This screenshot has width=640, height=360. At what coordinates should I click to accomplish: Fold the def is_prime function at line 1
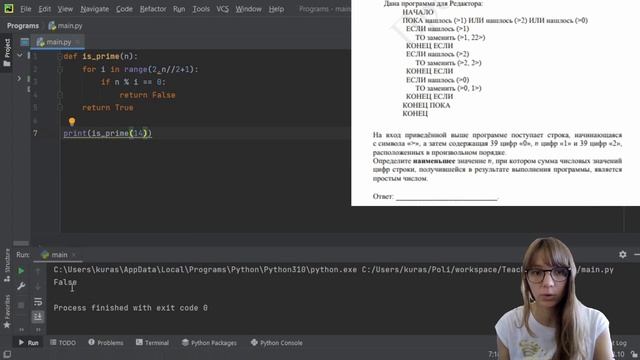pos(60,57)
